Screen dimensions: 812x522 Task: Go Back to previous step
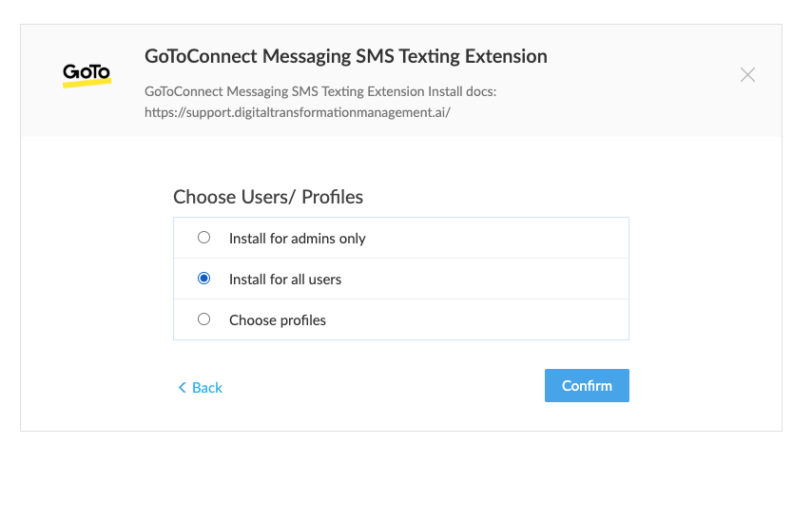coord(201,387)
